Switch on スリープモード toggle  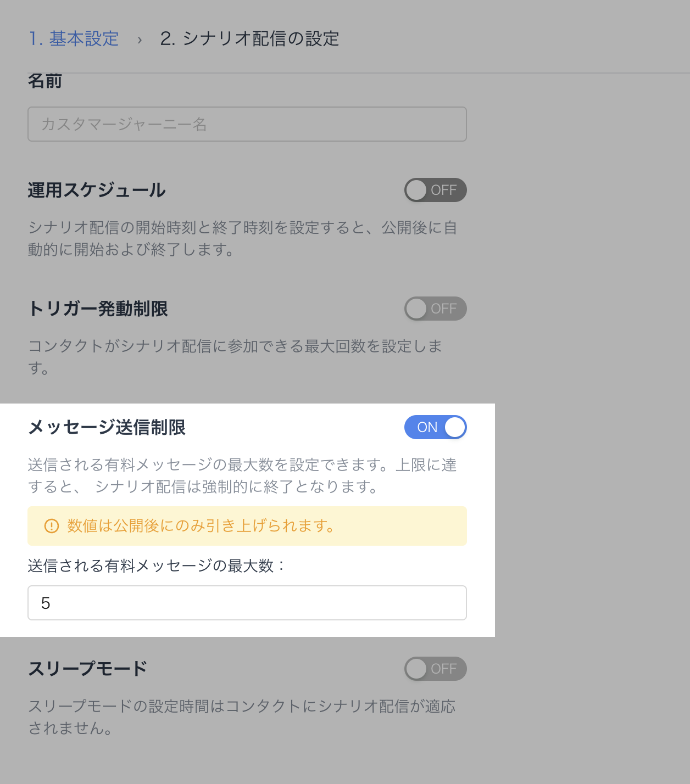pos(435,669)
